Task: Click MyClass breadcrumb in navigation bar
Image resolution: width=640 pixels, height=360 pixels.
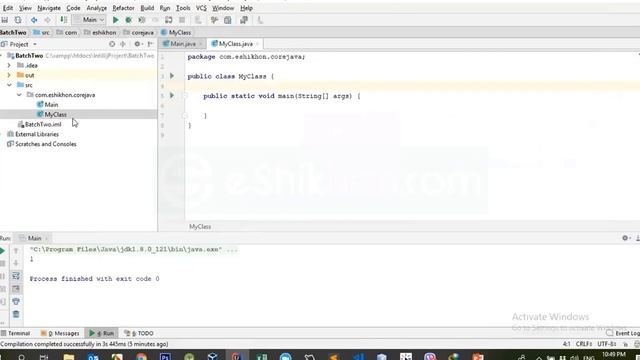Action: (176, 32)
